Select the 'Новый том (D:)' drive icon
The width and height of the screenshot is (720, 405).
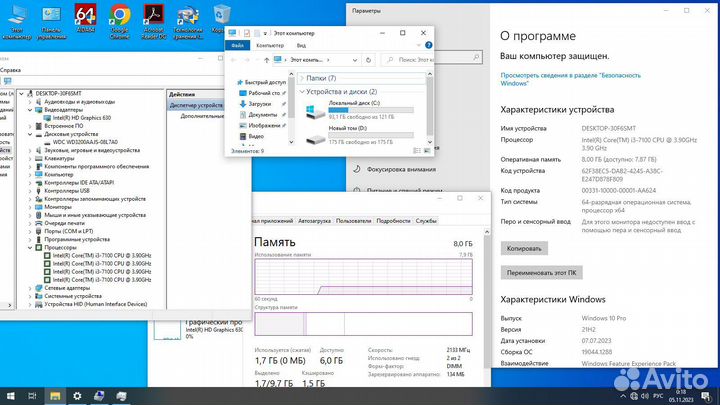coord(315,138)
